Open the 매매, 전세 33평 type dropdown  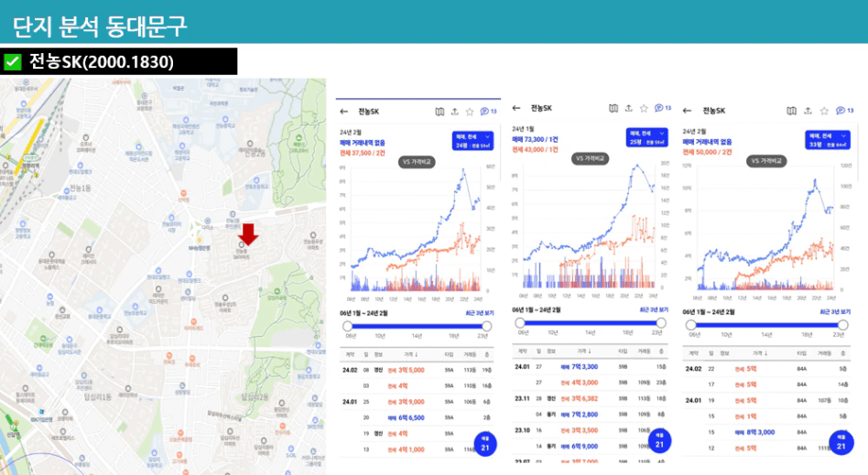point(827,140)
